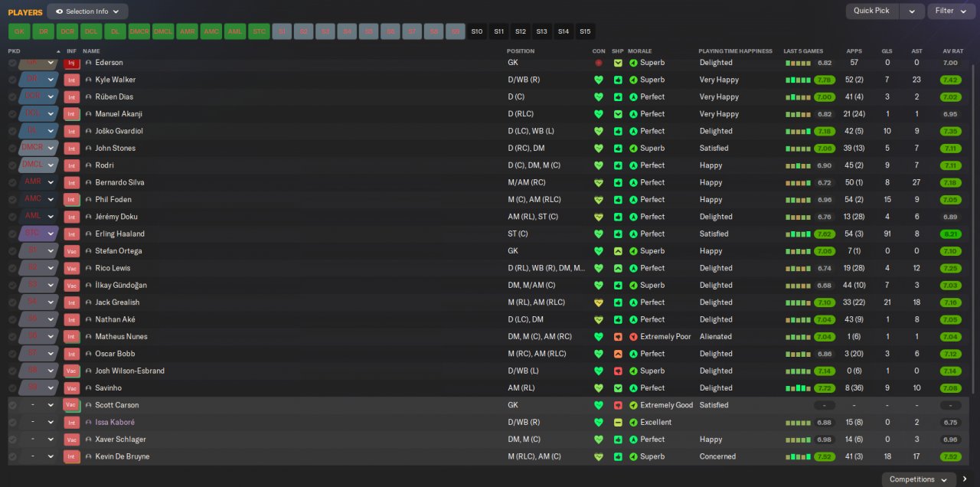Click the arrow right of Competitions
This screenshot has width=980, height=487.
(x=965, y=479)
